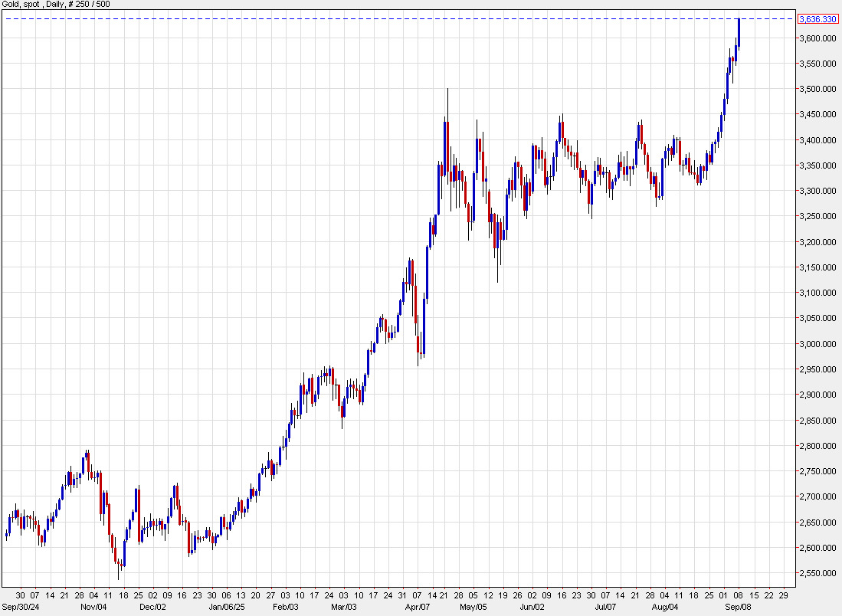The width and height of the screenshot is (842, 616).
Task: Click the 2,950.000 price axis label
Action: 817,369
